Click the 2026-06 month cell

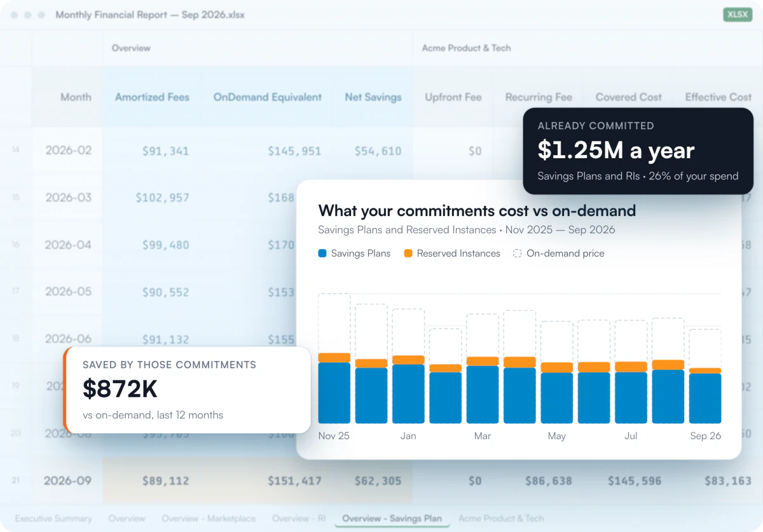(68, 339)
